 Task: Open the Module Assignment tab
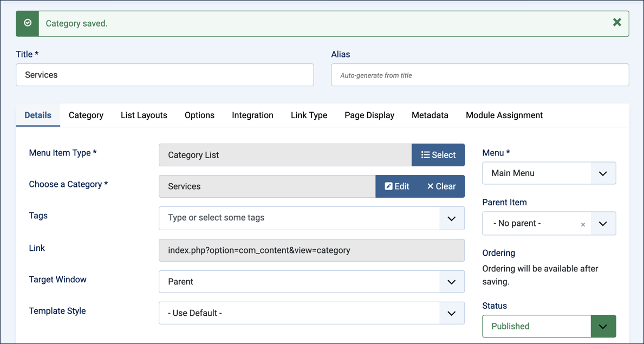[x=504, y=115]
